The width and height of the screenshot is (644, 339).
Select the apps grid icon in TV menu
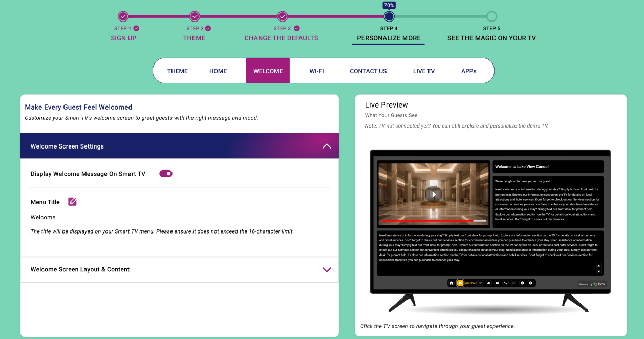[x=514, y=283]
